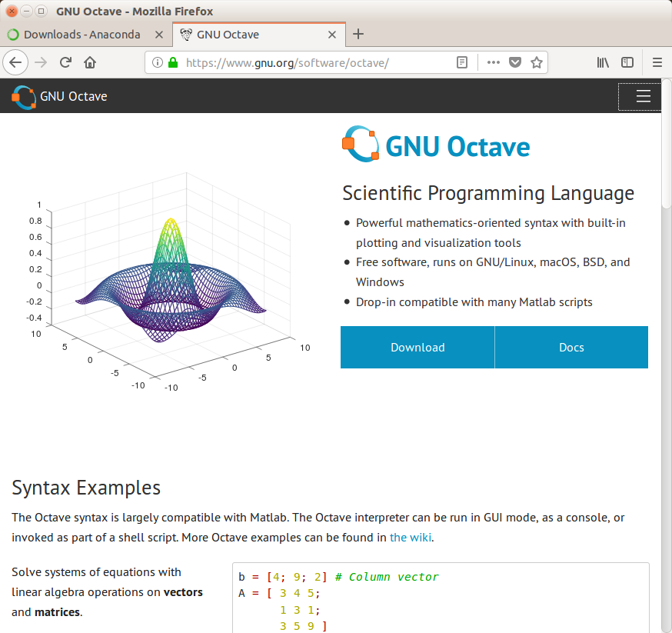This screenshot has height=633, width=672.
Task: Click the page vertical scrollbar thumb
Action: coord(667,144)
